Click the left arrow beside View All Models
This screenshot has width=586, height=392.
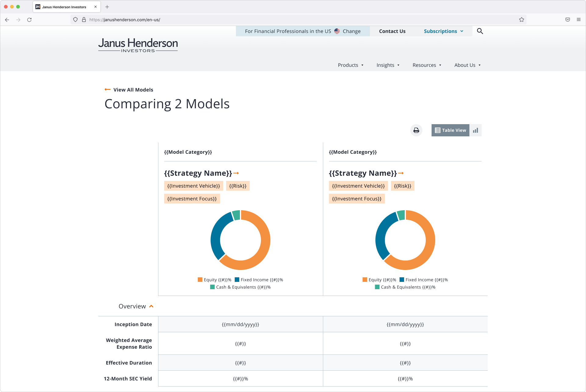pos(107,89)
